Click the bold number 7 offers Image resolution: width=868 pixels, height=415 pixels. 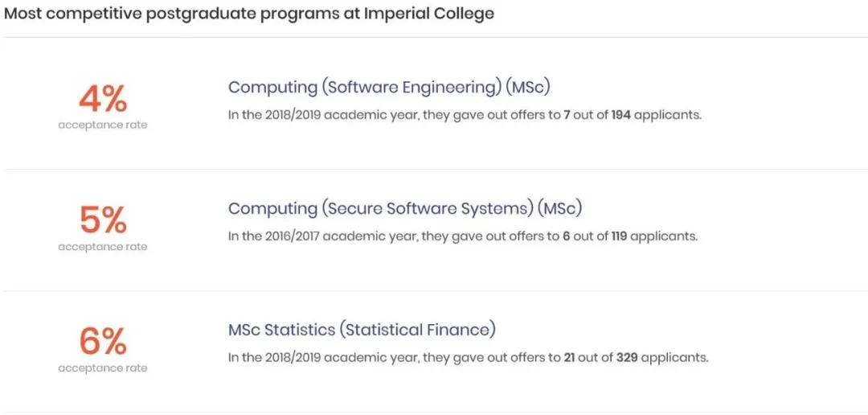567,116
